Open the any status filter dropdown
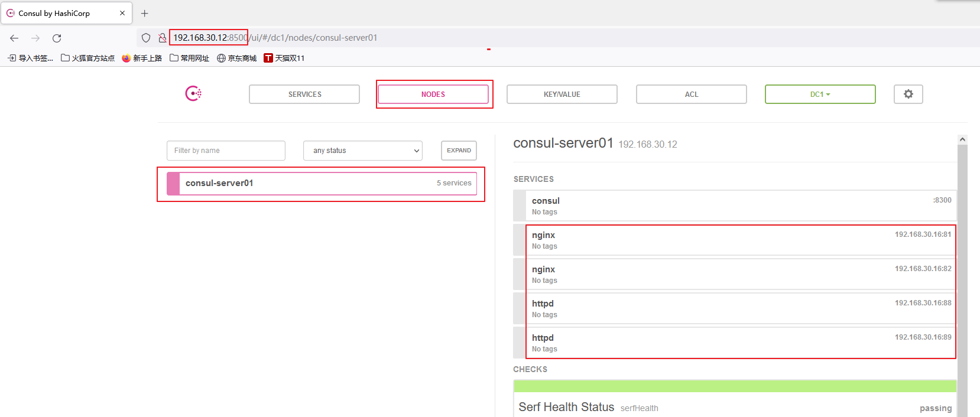 [363, 151]
